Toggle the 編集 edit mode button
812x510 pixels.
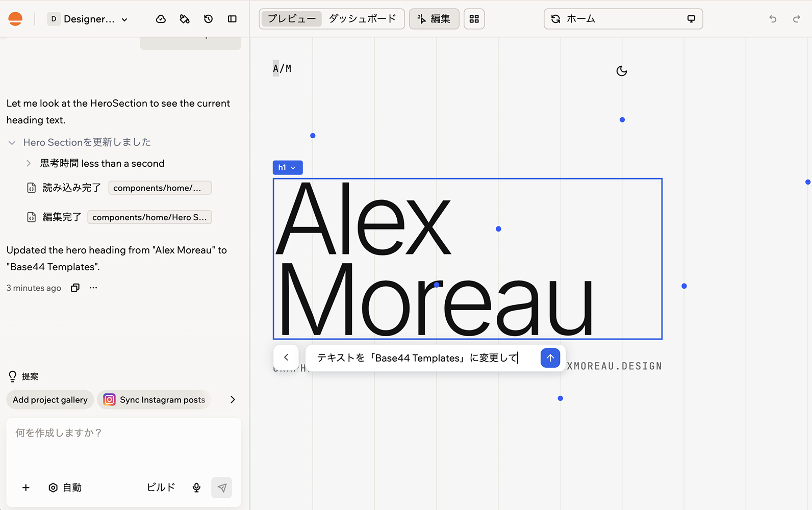[x=434, y=19]
